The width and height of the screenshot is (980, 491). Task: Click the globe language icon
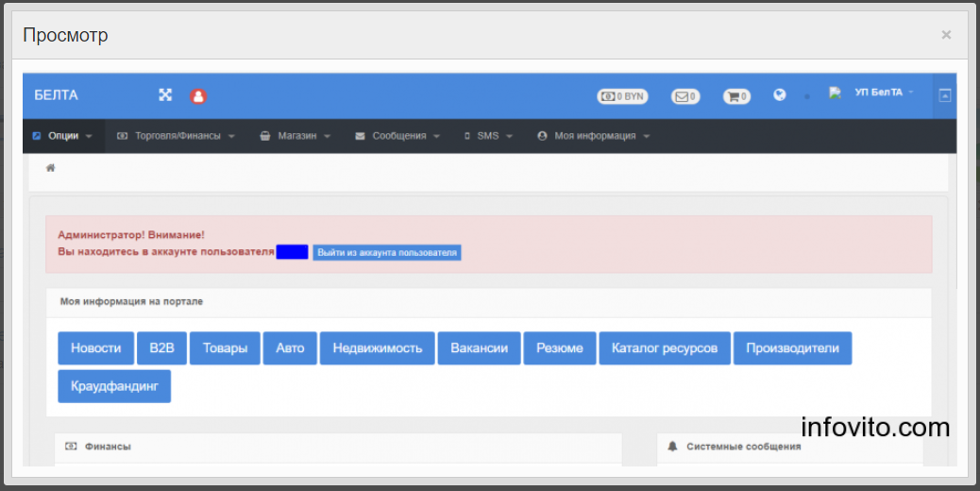(x=780, y=95)
